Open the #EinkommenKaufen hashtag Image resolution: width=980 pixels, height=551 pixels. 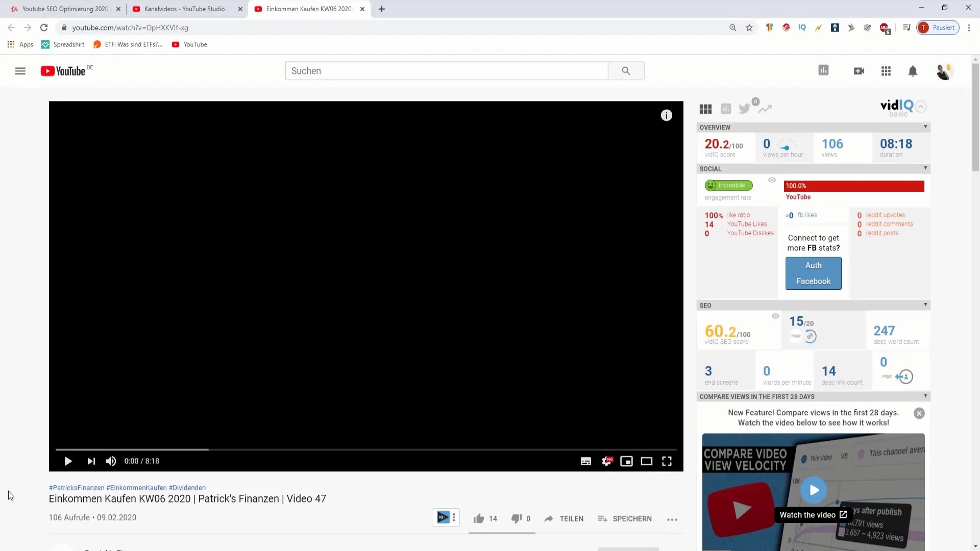coord(136,488)
